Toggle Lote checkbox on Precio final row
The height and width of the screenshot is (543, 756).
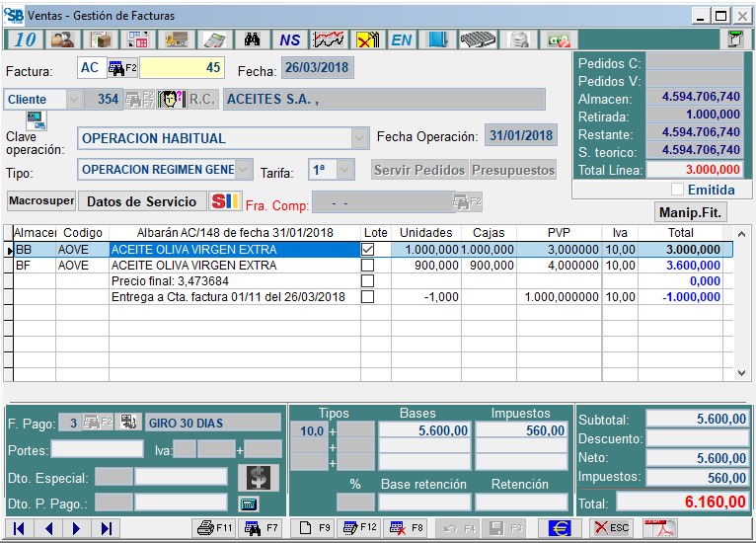(x=367, y=281)
